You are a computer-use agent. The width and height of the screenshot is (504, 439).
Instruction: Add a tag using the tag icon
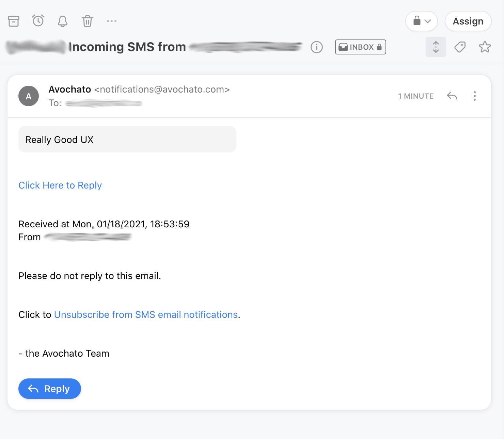pyautogui.click(x=460, y=47)
